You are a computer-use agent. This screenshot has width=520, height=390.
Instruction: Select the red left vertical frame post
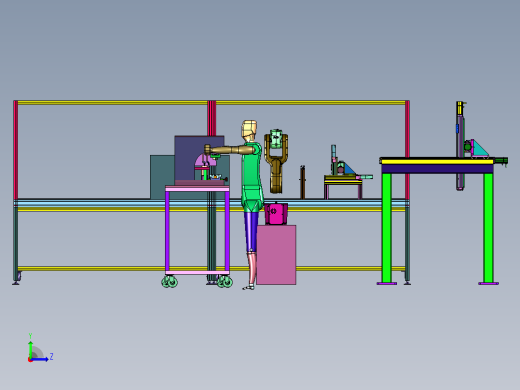click(x=15, y=150)
